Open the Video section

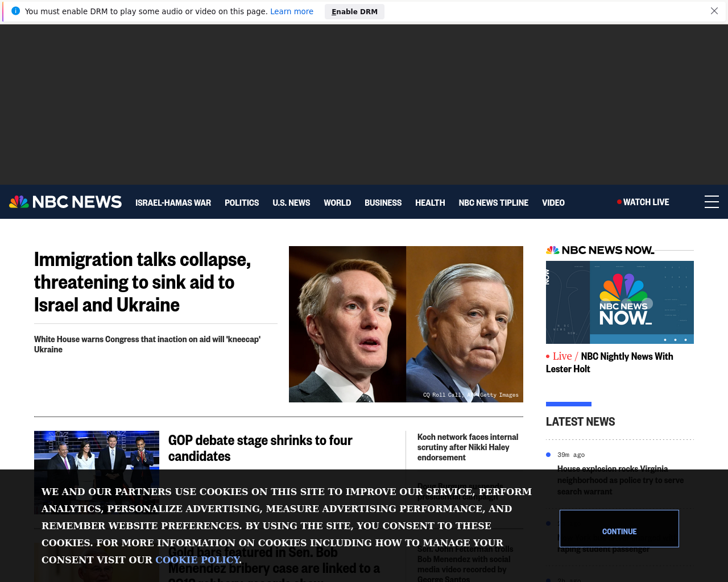[x=553, y=202]
